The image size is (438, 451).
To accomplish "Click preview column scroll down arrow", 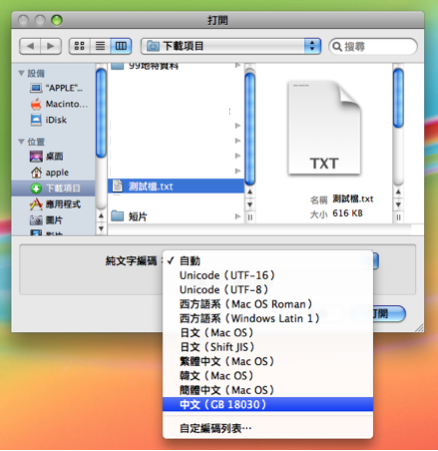I will [x=398, y=204].
